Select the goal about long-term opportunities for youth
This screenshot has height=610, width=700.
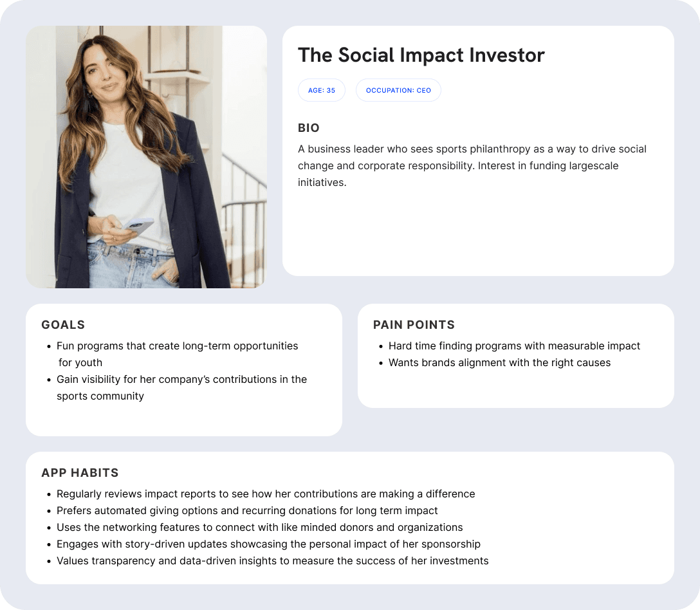(x=177, y=354)
